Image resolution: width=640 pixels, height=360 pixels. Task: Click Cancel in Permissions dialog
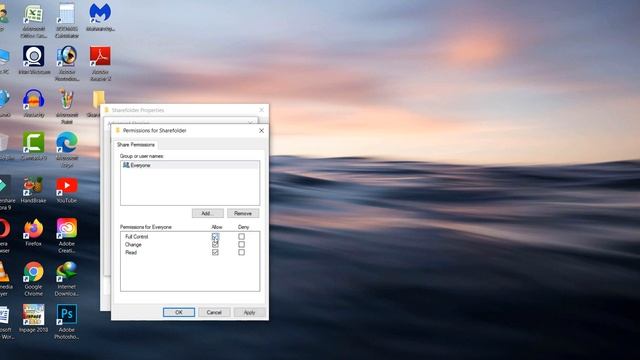point(214,312)
